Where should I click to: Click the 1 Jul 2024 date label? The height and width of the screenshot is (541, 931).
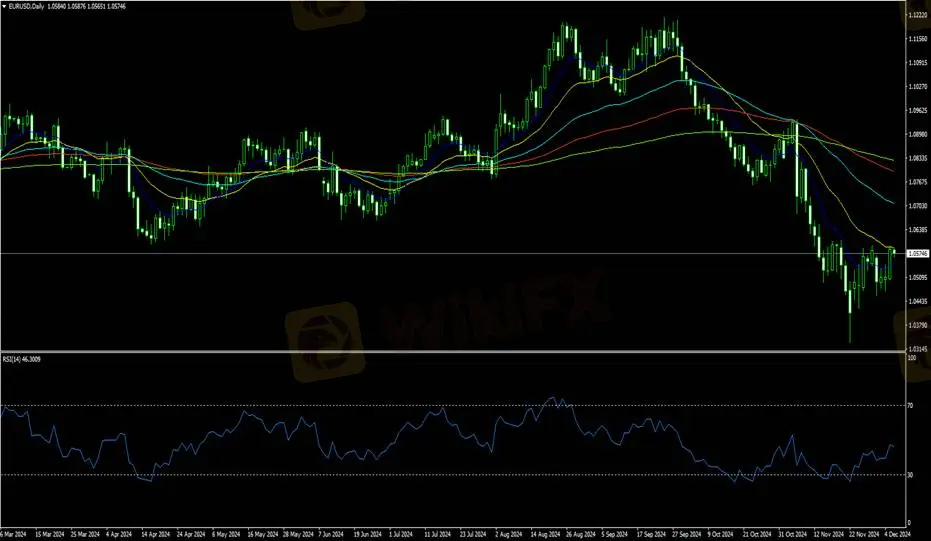[401, 534]
